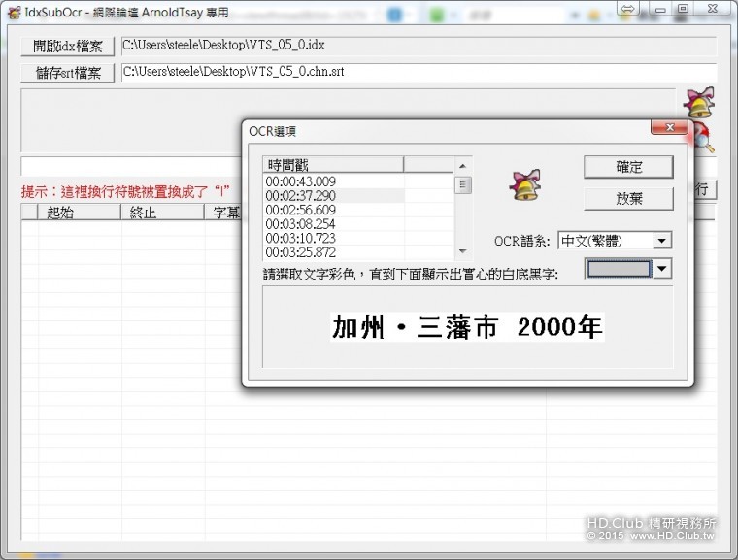Click the 開啟idx檔案 button

coord(68,47)
